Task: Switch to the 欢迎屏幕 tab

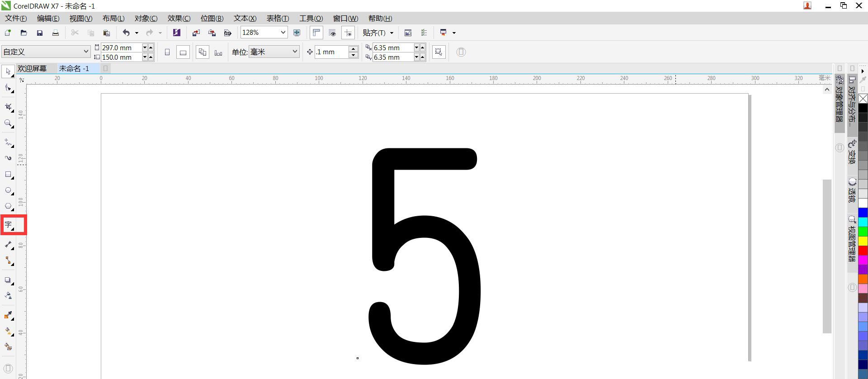Action: click(32, 69)
